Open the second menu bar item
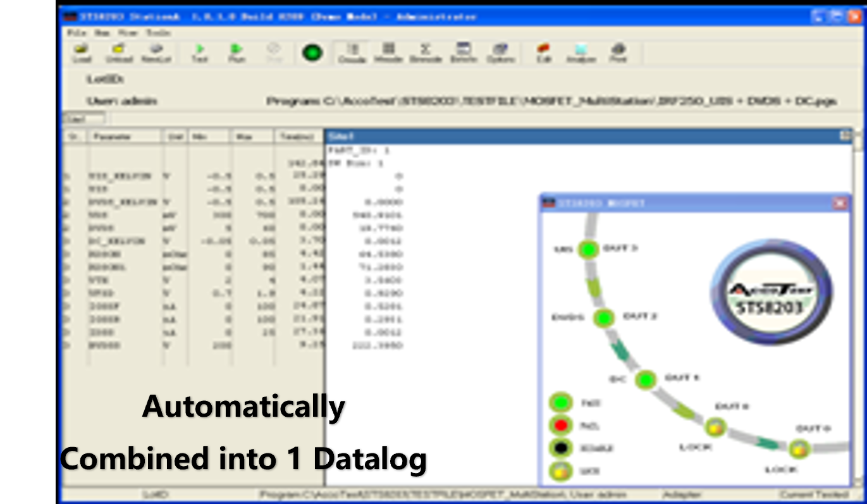867x504 pixels. [102, 32]
